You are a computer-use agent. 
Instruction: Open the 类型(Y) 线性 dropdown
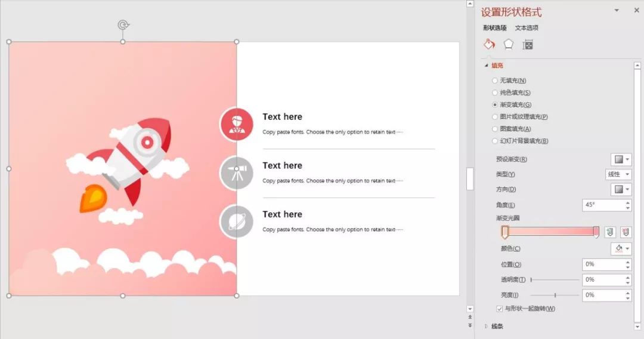[618, 174]
